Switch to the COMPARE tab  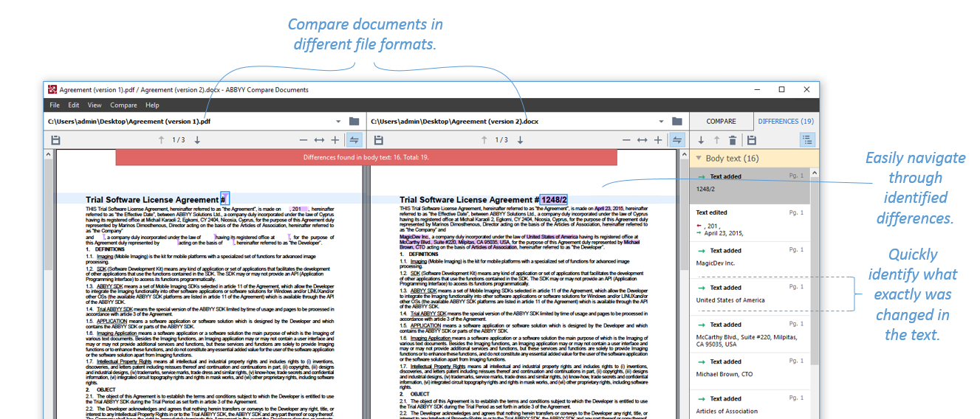click(722, 122)
